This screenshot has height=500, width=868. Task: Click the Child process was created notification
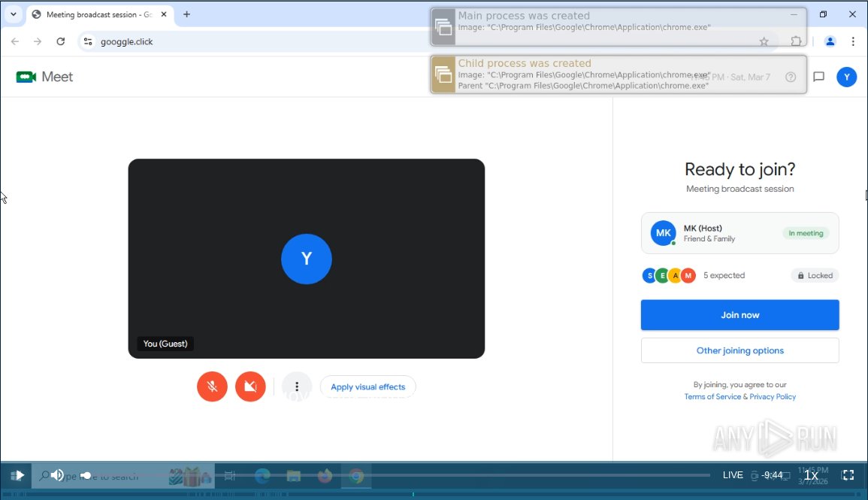click(x=618, y=74)
